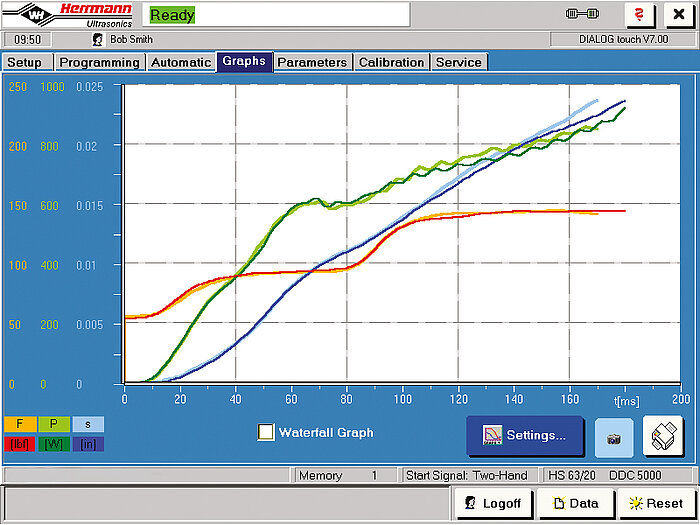Viewport: 700px width, 525px height.
Task: Click the camera snapshot icon
Action: point(614,437)
